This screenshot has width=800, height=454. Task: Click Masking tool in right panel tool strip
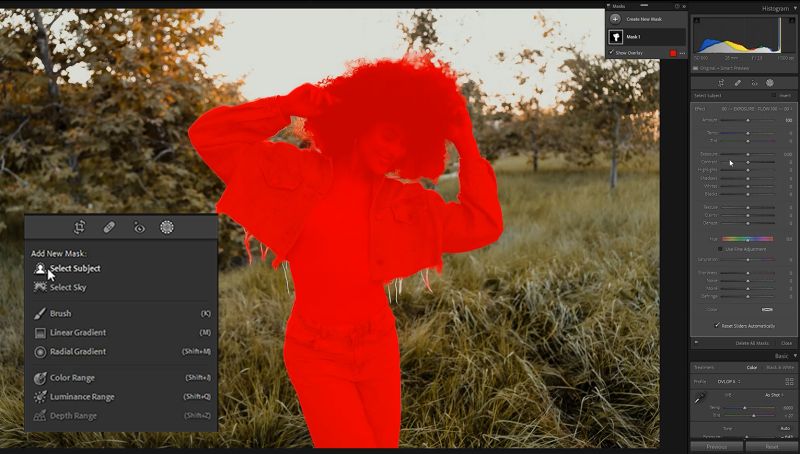770,83
